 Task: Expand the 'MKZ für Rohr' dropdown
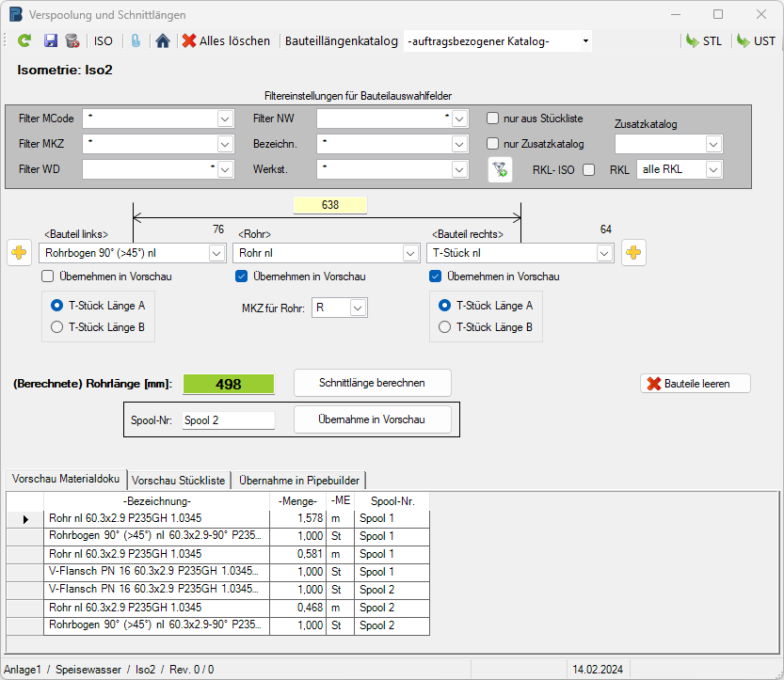[x=357, y=308]
